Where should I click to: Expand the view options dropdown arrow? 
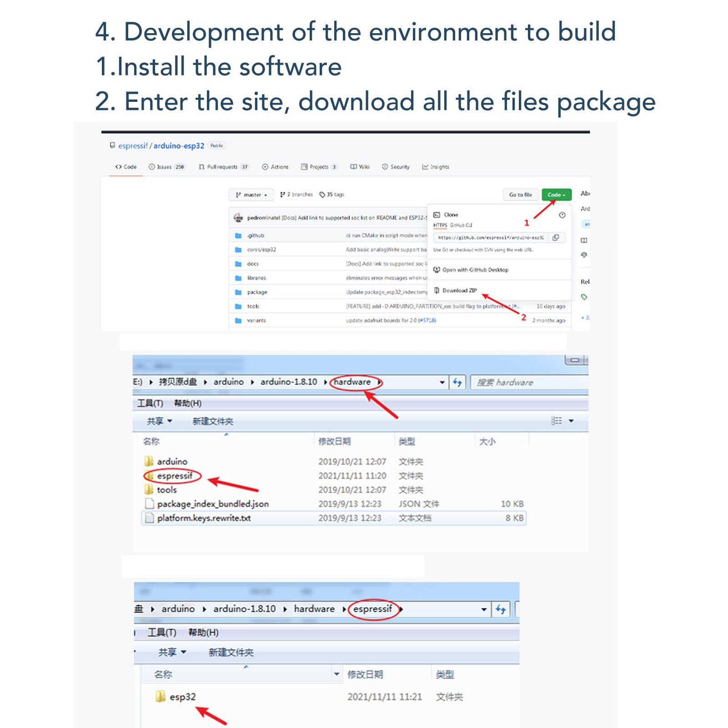click(571, 421)
